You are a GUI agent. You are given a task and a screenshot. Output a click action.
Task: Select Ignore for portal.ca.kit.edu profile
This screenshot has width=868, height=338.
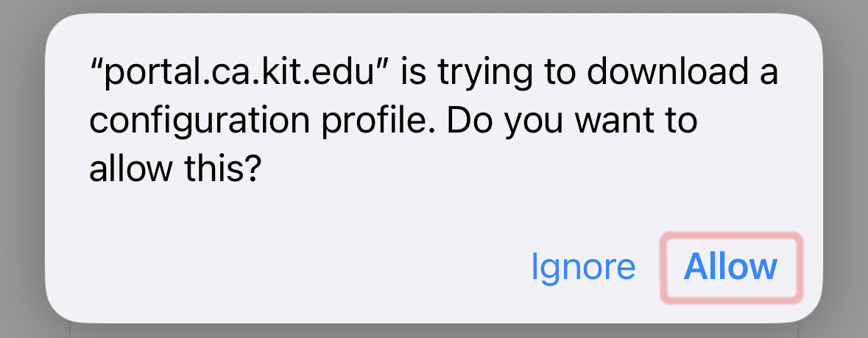pos(582,267)
